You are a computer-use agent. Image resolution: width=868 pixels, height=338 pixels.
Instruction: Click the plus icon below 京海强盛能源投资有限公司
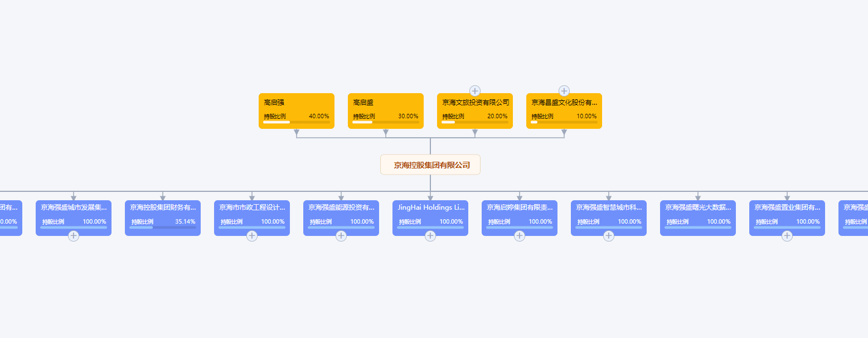[341, 235]
